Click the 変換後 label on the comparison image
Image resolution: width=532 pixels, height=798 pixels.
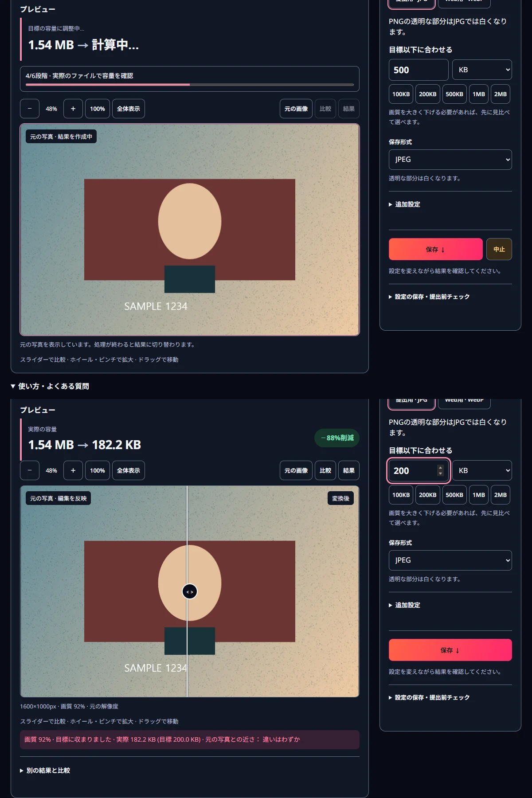click(340, 498)
